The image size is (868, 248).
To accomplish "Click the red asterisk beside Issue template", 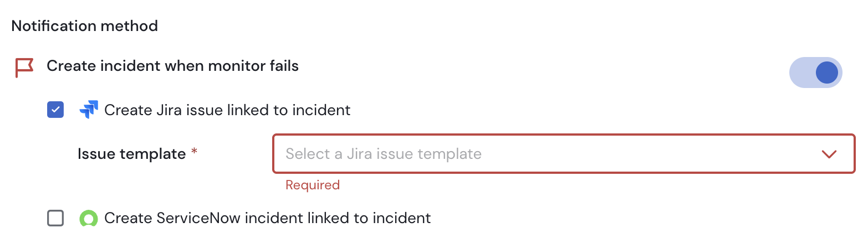I will tap(194, 153).
